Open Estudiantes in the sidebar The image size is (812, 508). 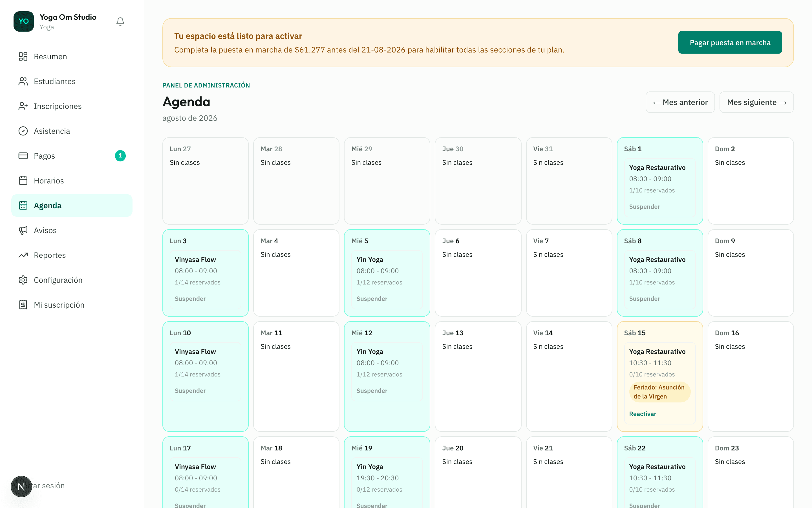pyautogui.click(x=72, y=81)
